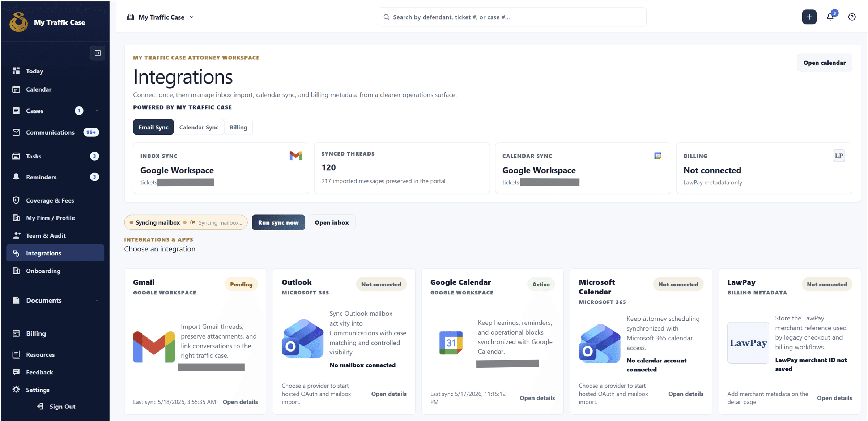This screenshot has width=868, height=421.
Task: Click the plus add button in header
Action: (809, 17)
